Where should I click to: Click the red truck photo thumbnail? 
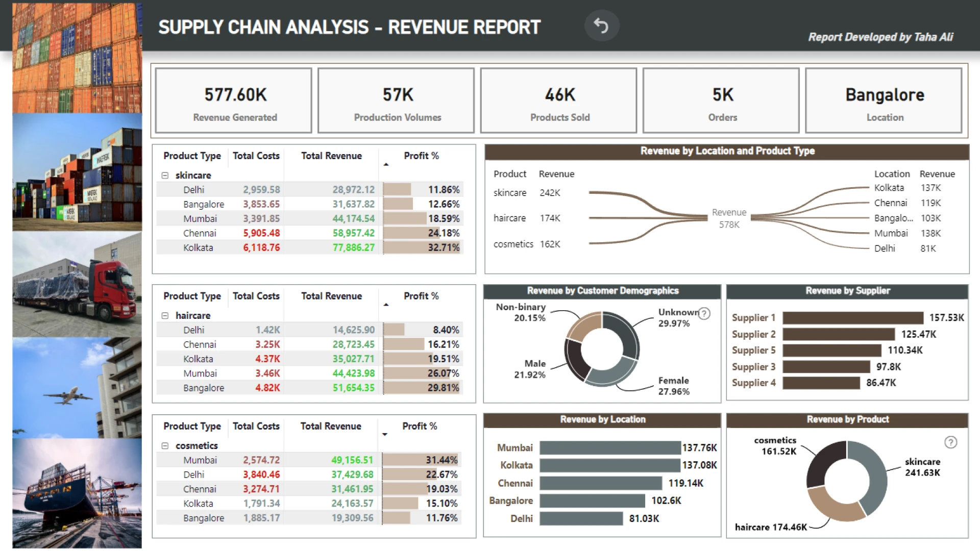[77, 284]
